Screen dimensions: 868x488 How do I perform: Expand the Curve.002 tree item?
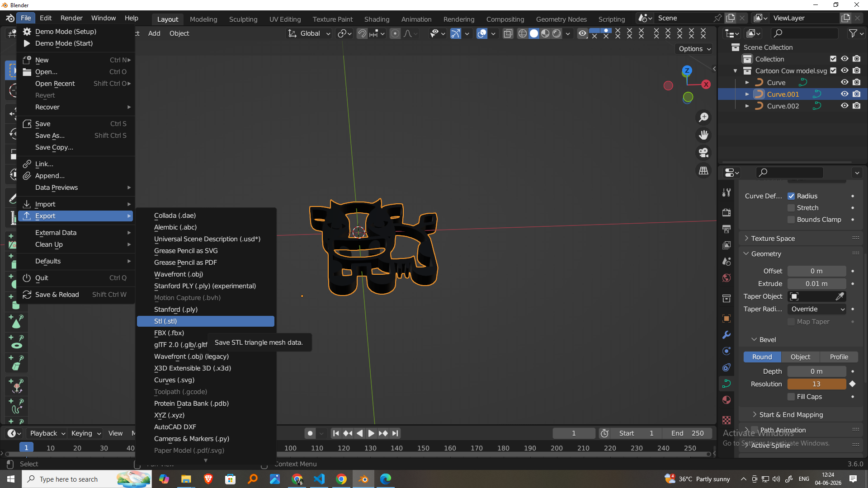(x=747, y=106)
